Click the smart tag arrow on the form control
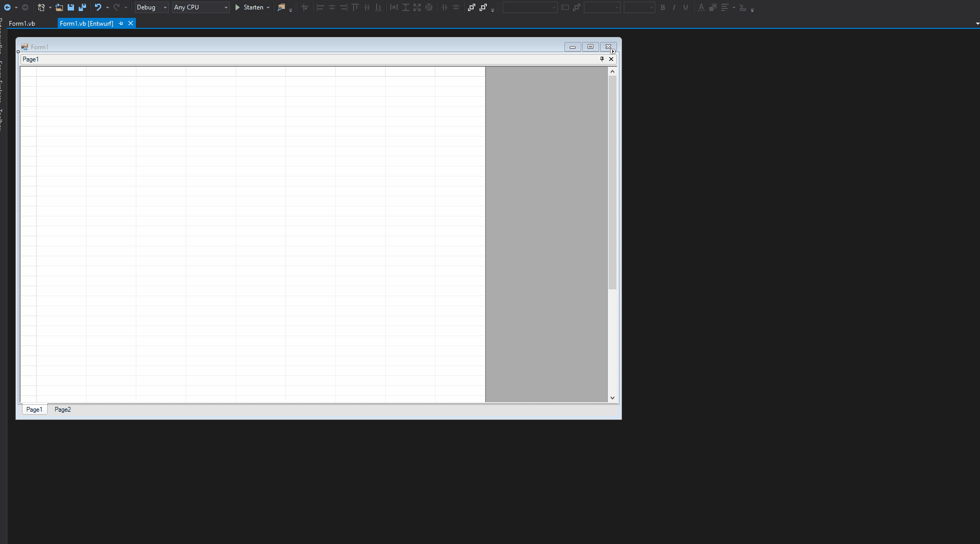 coord(613,51)
